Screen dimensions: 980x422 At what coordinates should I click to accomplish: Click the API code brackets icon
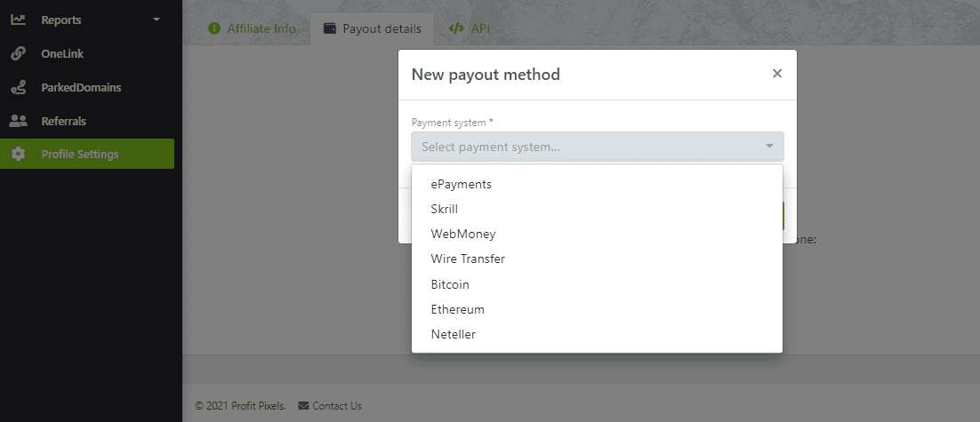456,28
